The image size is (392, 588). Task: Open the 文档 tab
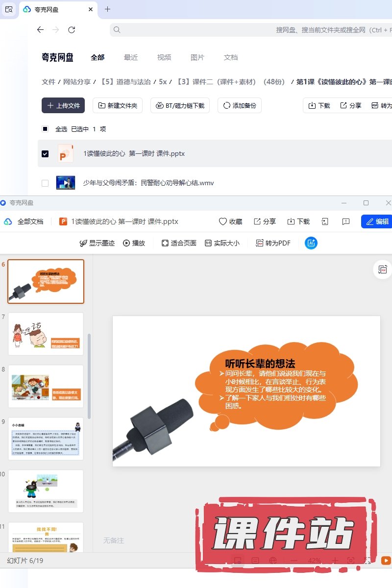pyautogui.click(x=231, y=57)
